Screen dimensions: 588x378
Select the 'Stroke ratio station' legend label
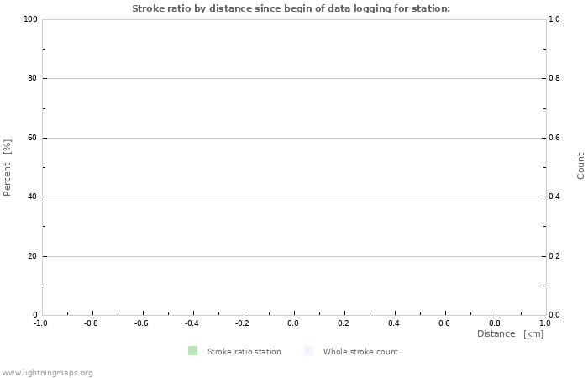tap(244, 352)
